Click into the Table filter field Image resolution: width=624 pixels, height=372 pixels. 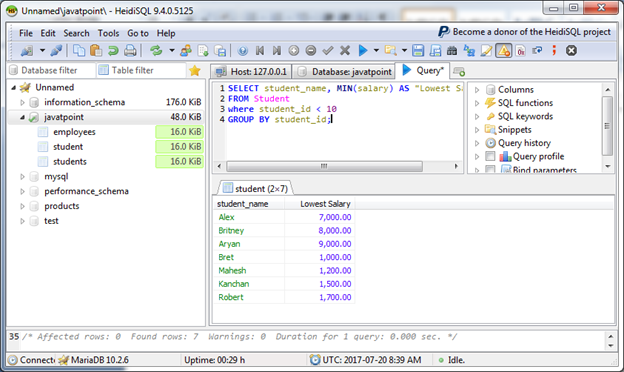(142, 70)
